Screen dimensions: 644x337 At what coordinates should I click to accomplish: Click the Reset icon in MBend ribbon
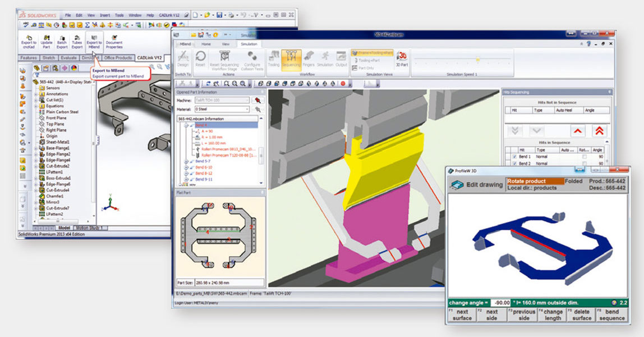(x=200, y=58)
